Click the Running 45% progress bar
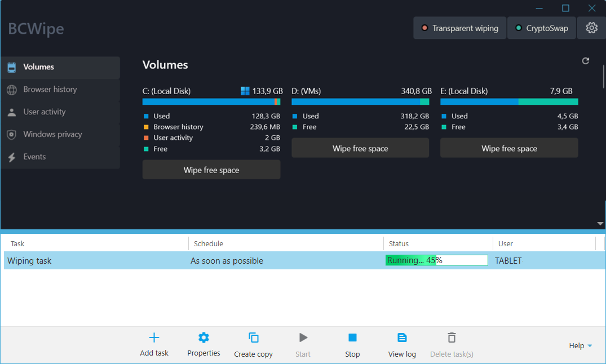 click(x=437, y=260)
